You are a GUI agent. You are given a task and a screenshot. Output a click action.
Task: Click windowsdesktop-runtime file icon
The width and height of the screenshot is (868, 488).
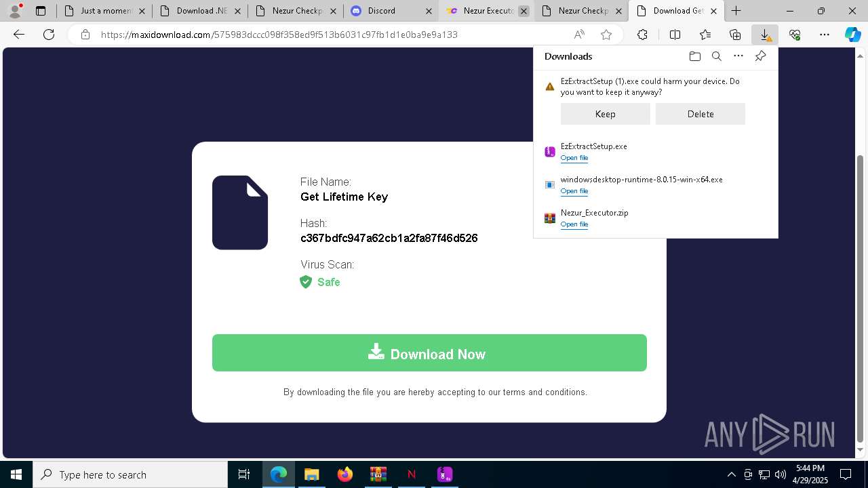tap(550, 185)
